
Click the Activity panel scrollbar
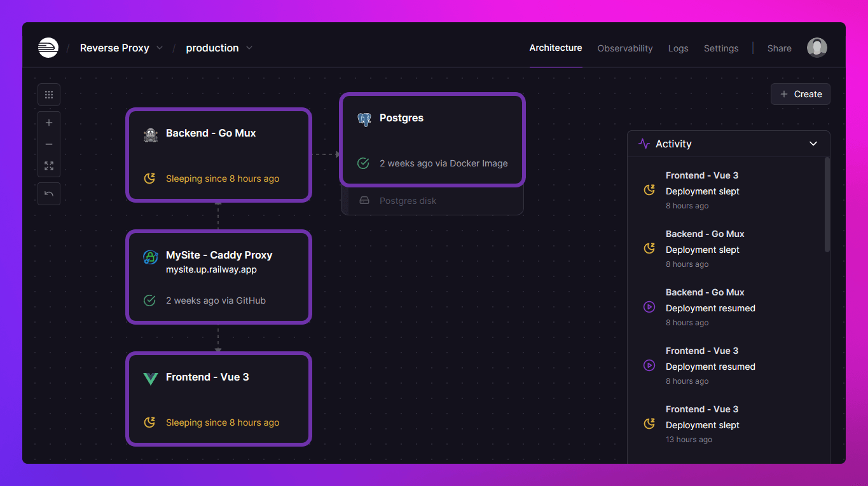[x=827, y=205]
